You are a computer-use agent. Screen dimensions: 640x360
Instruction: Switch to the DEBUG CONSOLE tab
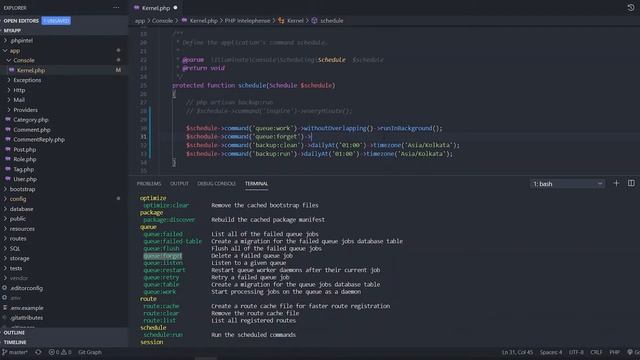click(216, 184)
